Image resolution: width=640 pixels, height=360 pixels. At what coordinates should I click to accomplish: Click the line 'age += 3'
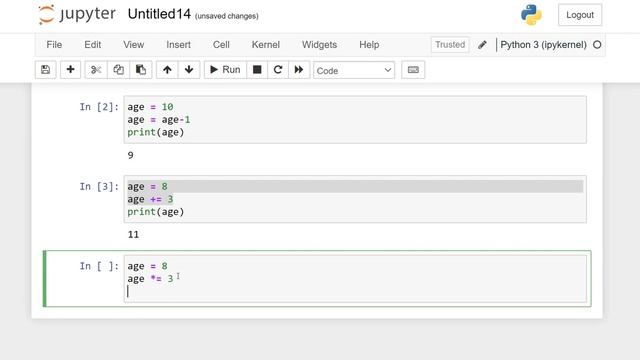(x=150, y=199)
